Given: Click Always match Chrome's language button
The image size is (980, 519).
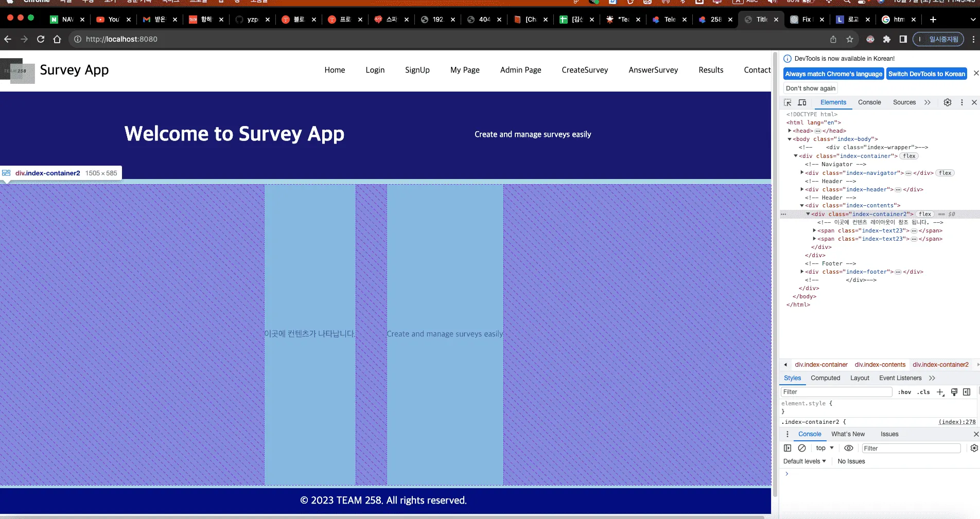Looking at the screenshot, I should (834, 74).
